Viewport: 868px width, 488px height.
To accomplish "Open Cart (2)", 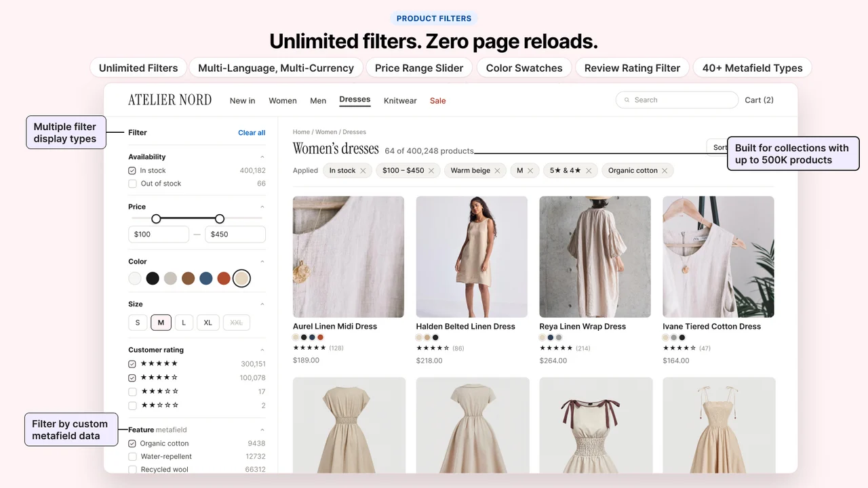I will [x=759, y=100].
